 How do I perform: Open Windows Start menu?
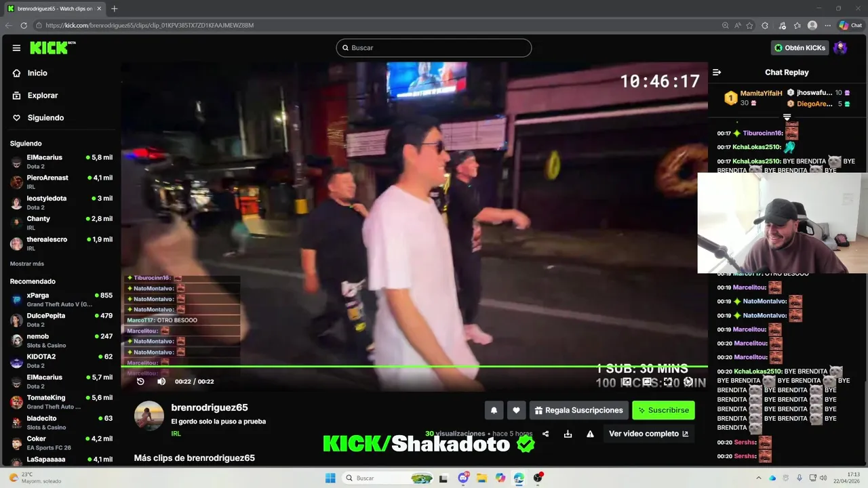[x=330, y=478]
